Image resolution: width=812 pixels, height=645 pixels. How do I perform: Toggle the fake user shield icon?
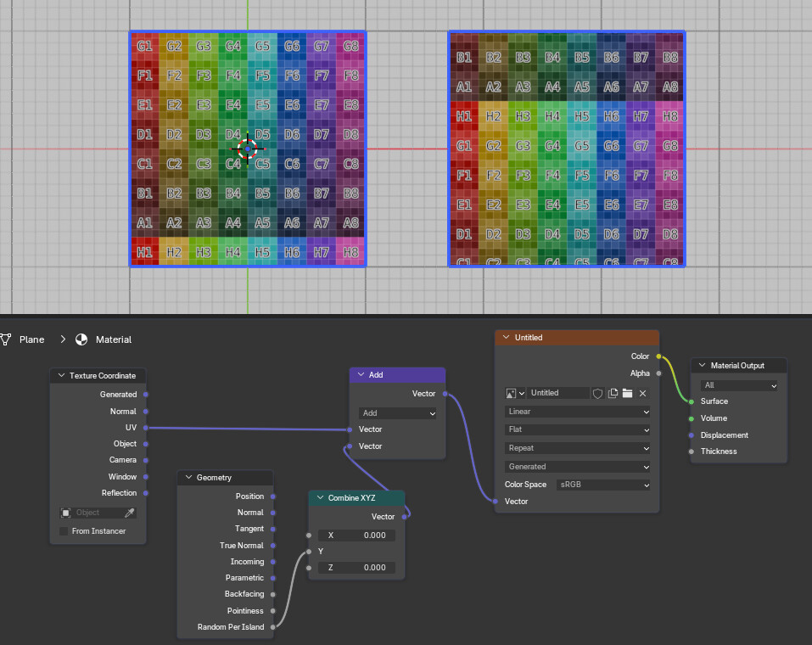[x=597, y=393]
